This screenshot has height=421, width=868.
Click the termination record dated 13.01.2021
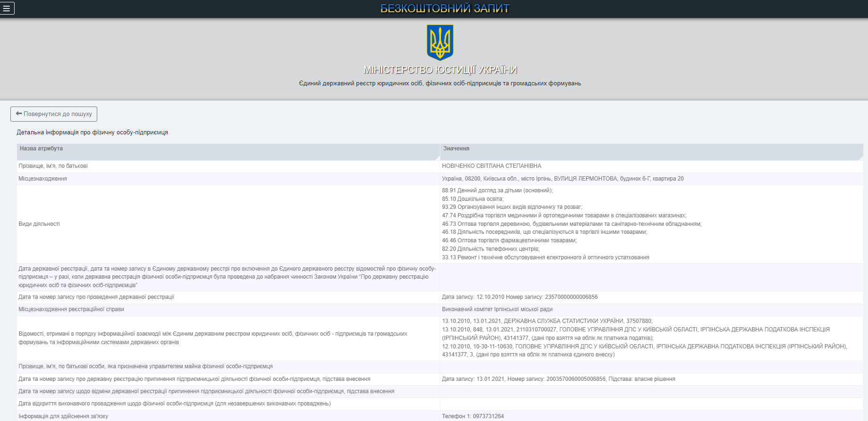pyautogui.click(x=558, y=379)
